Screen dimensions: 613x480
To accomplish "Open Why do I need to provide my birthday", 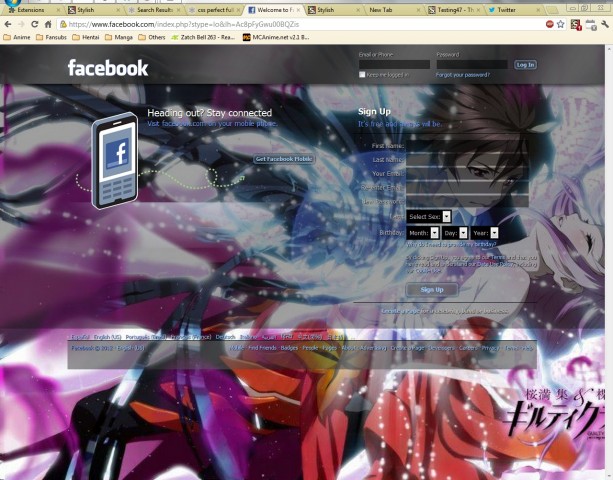I will [x=452, y=244].
